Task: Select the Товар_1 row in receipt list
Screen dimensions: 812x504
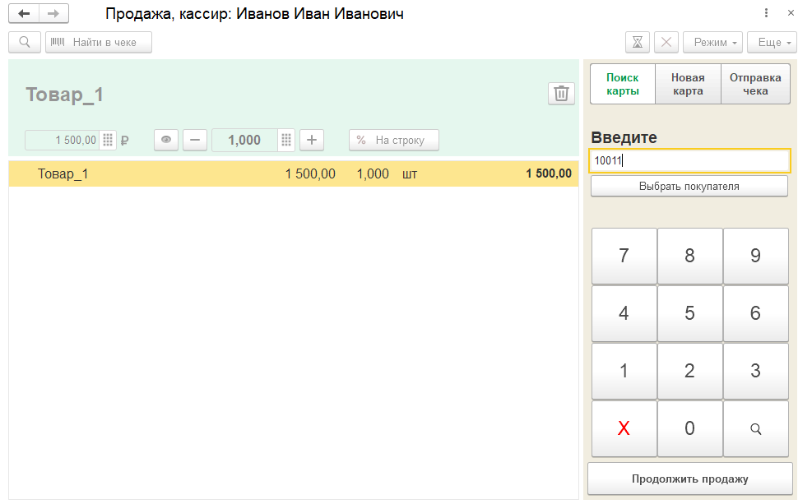Action: coord(294,173)
